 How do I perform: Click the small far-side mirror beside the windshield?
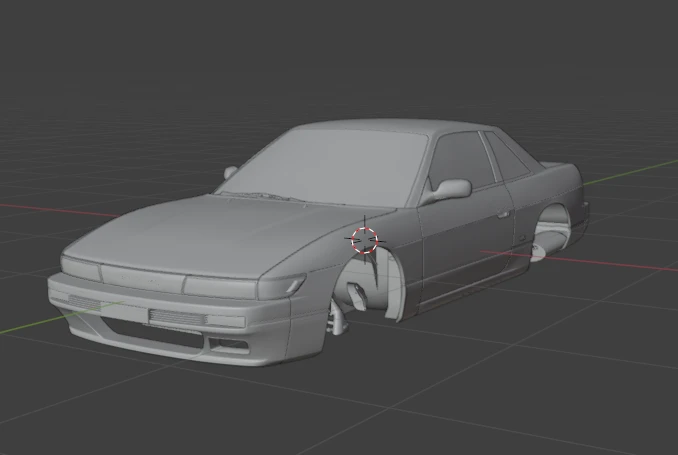[x=230, y=172]
